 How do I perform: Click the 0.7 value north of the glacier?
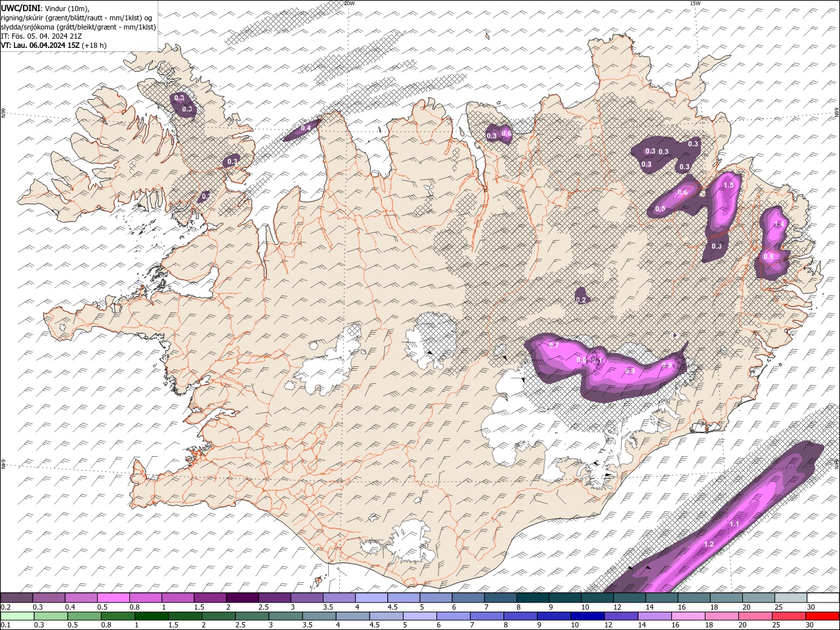point(553,345)
